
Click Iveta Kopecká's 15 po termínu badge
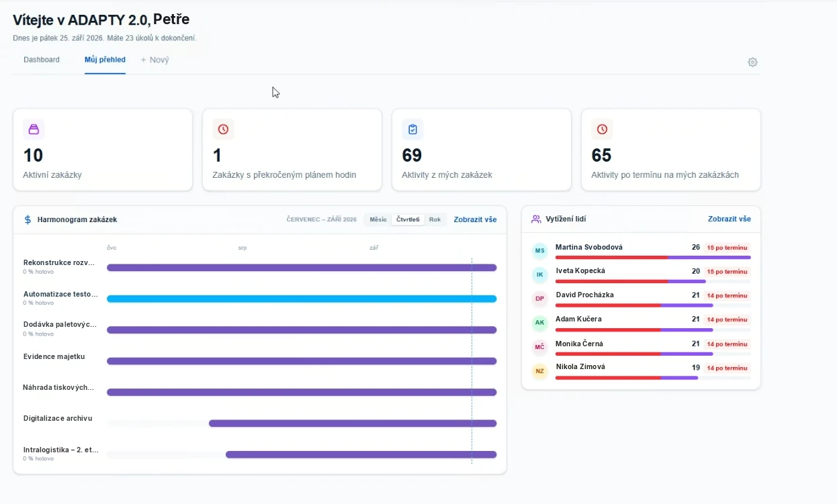click(727, 271)
